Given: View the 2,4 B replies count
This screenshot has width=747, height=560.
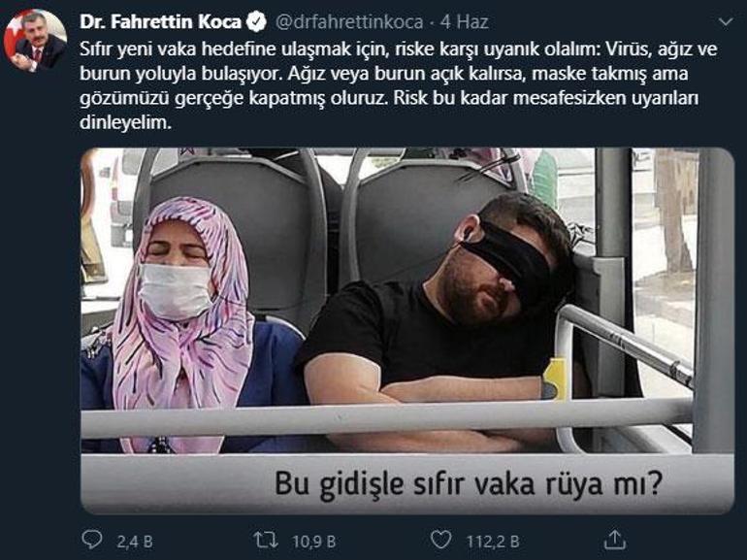Looking at the screenshot, I should 135,542.
